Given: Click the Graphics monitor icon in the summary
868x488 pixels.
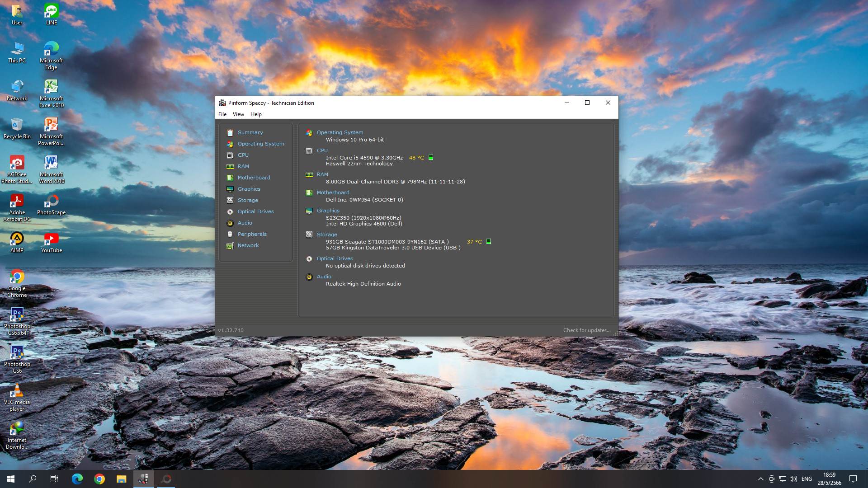Looking at the screenshot, I should pos(309,211).
